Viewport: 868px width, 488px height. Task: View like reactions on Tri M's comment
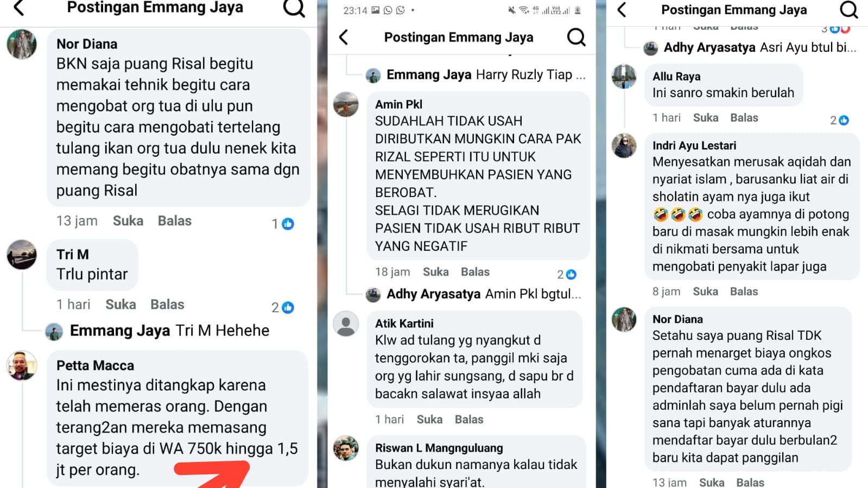[x=283, y=308]
